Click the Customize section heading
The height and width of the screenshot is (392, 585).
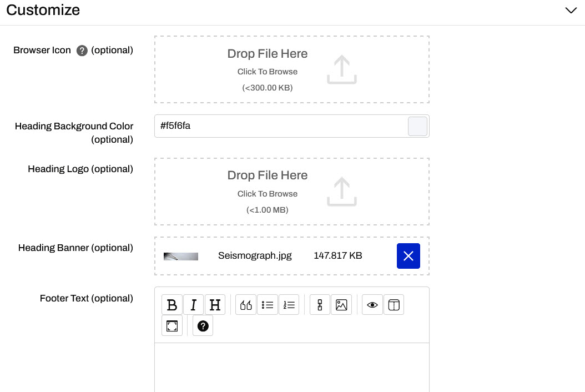click(x=43, y=10)
